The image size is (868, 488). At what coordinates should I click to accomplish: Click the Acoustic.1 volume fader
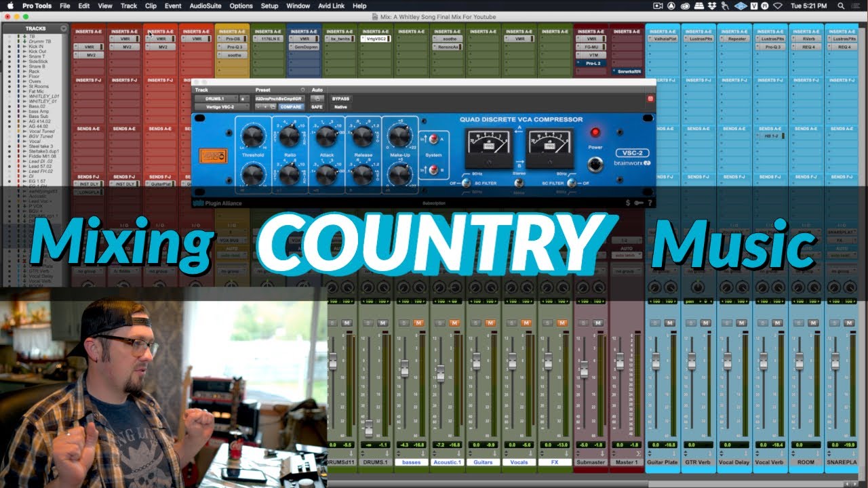click(x=440, y=373)
